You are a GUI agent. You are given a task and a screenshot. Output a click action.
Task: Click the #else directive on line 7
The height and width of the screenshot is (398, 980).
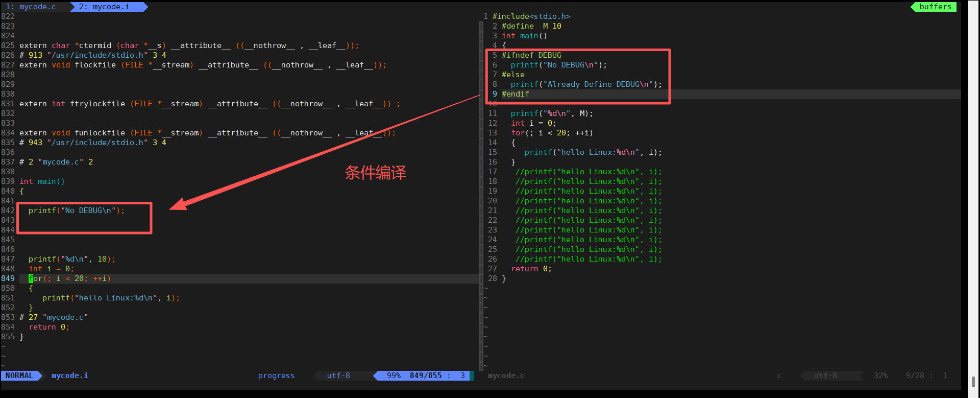(513, 75)
